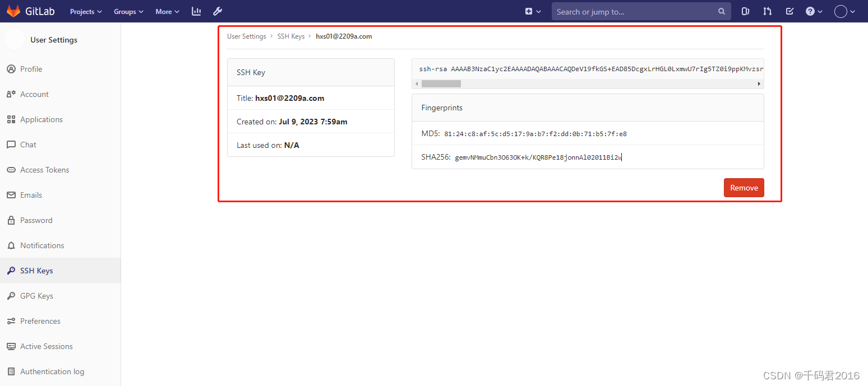Screen dimensions: 868x386
Task: Click the horizontal scrollbar under the SSH key
Action: (x=441, y=83)
